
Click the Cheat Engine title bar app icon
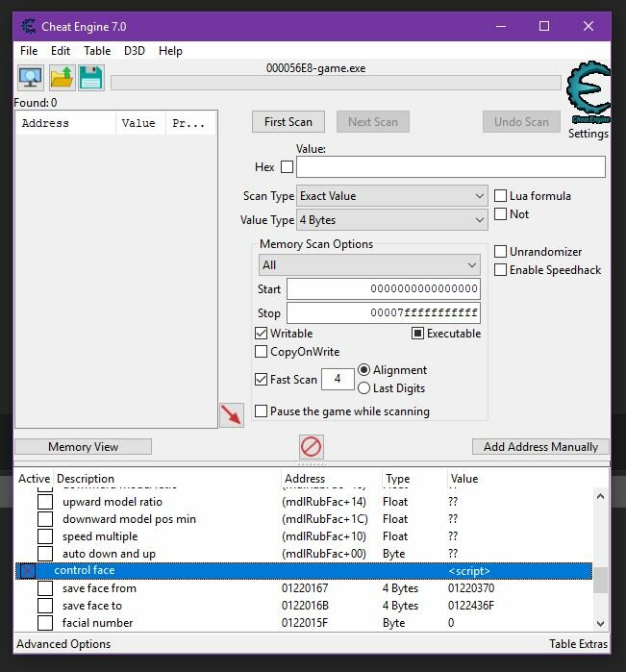(29, 27)
